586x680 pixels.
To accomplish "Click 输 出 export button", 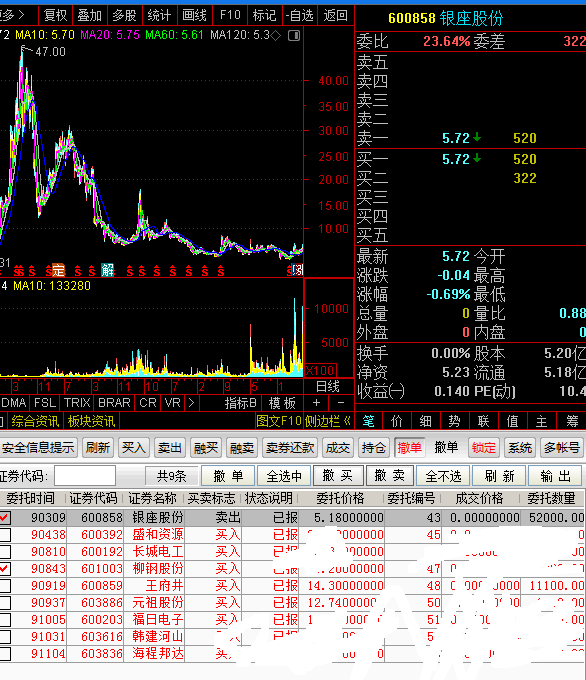I will (x=555, y=476).
